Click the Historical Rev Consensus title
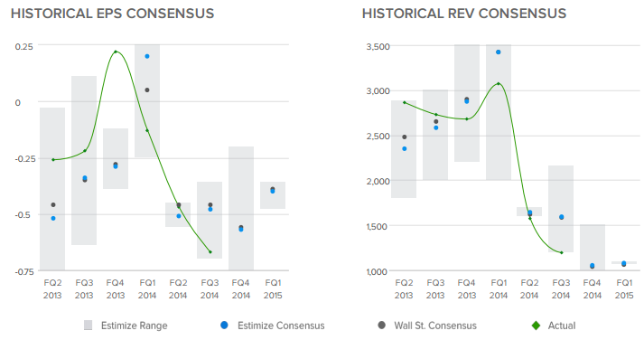This screenshot has height=340, width=644. (x=464, y=14)
